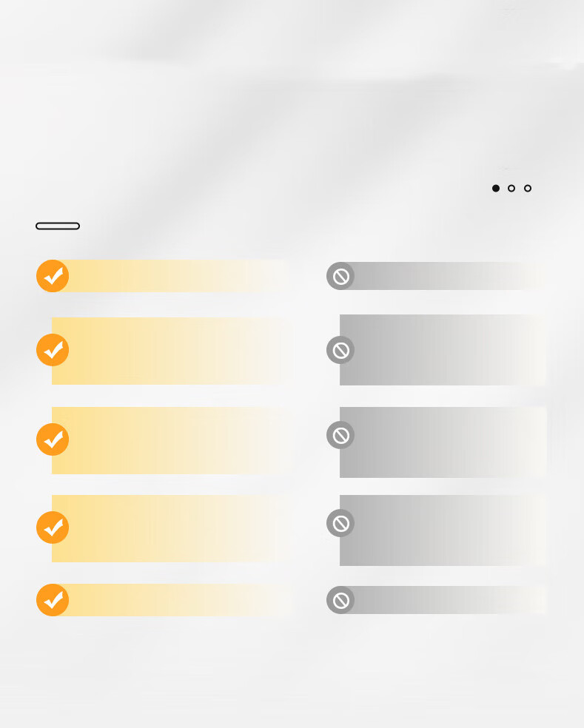The height and width of the screenshot is (728, 584).
Task: Click the bottom orange checkmark icon
Action: (53, 600)
